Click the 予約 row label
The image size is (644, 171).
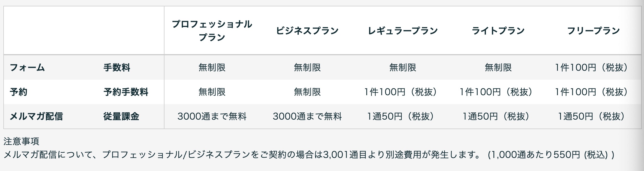pyautogui.click(x=19, y=92)
